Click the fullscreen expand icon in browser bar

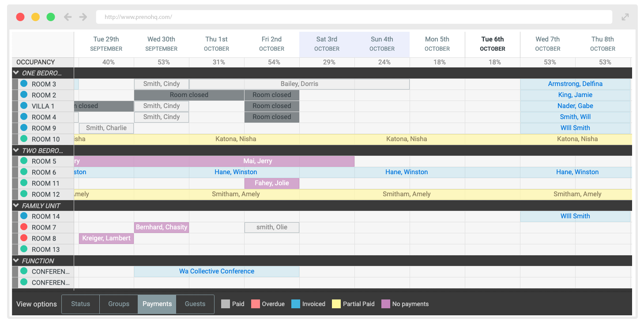625,17
